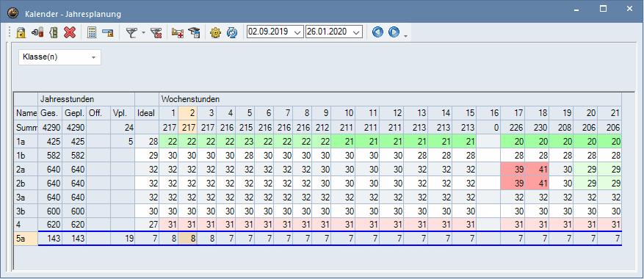The image size is (644, 279).
Task: Click the red X delete icon
Action: point(70,32)
